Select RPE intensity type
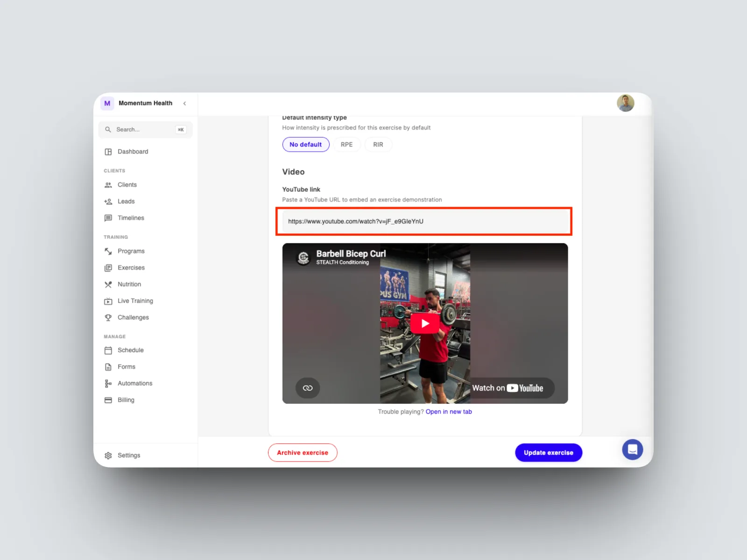Image resolution: width=747 pixels, height=560 pixels. click(x=347, y=145)
